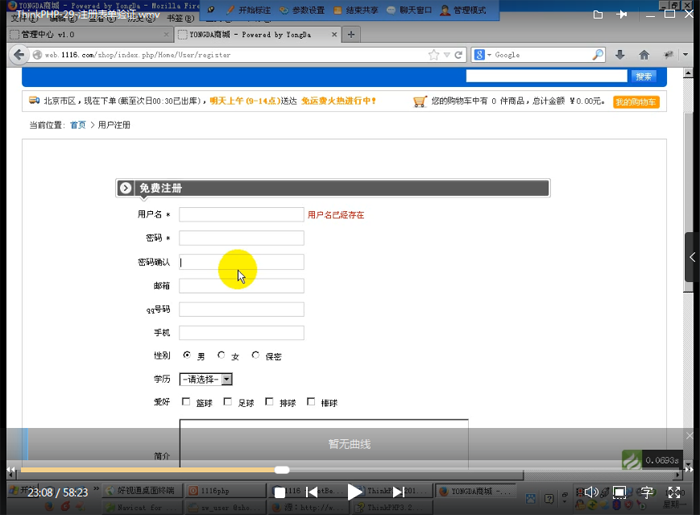The width and height of the screenshot is (700, 515).
Task: Select the 女 gender radio button
Action: tap(221, 355)
